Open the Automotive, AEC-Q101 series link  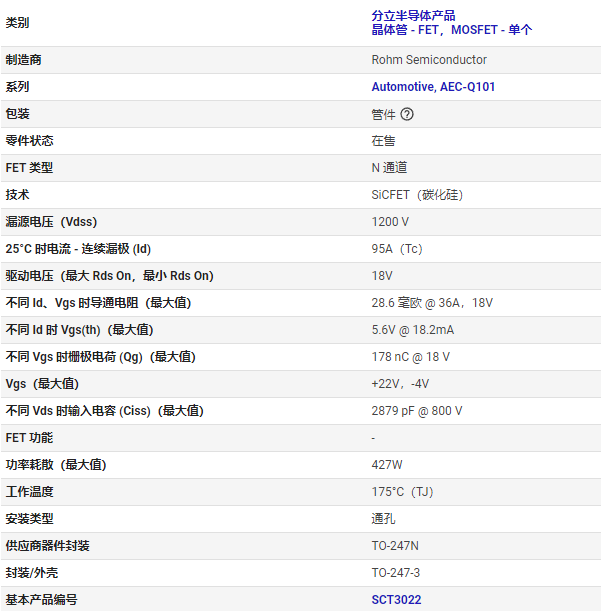433,87
